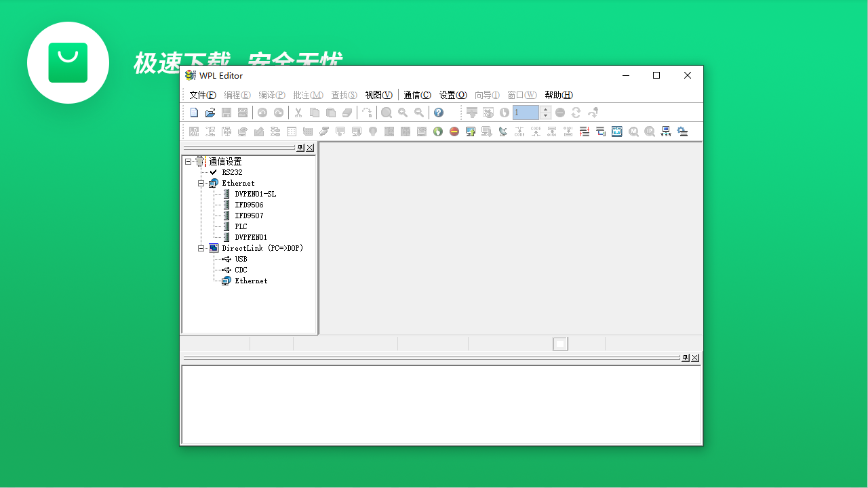
Task: Open the 通信(C) menu
Action: pyautogui.click(x=417, y=95)
